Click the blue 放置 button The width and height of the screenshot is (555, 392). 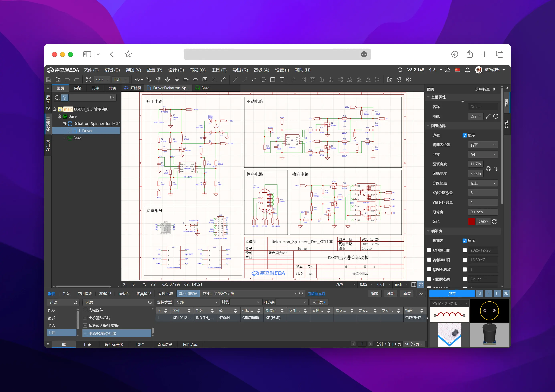452,293
